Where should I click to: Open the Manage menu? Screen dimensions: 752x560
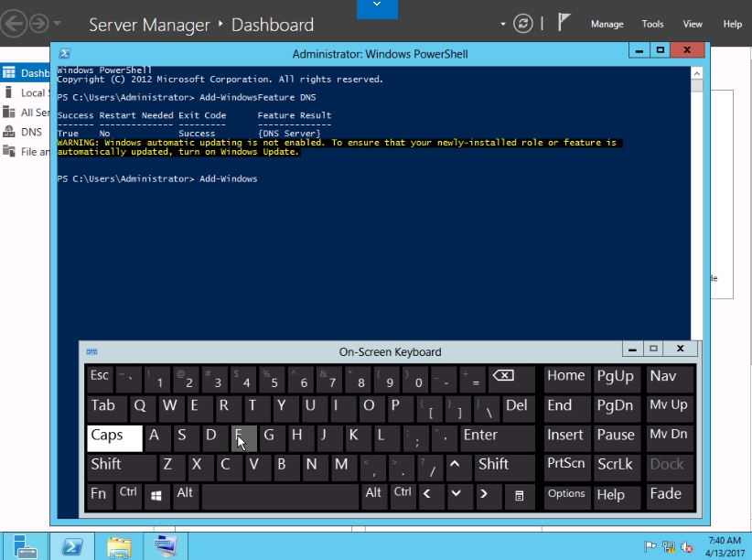[607, 24]
